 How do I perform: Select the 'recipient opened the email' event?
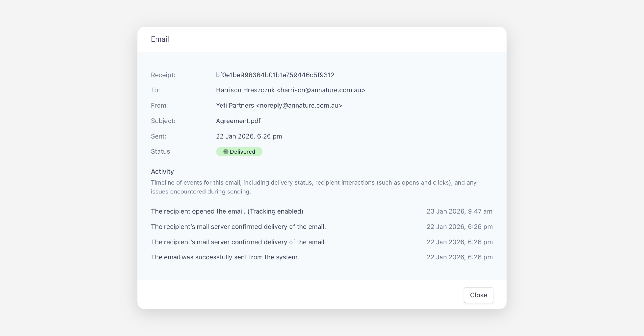227,211
